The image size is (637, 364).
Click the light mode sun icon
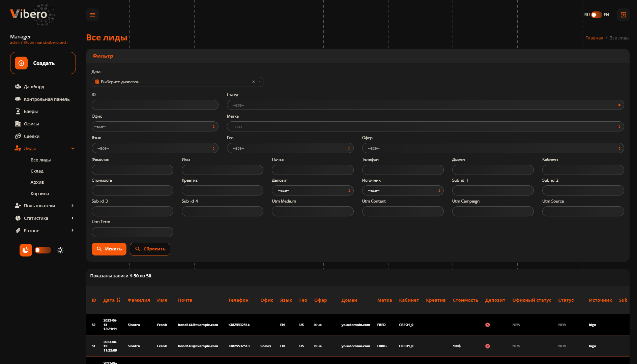pyautogui.click(x=60, y=250)
